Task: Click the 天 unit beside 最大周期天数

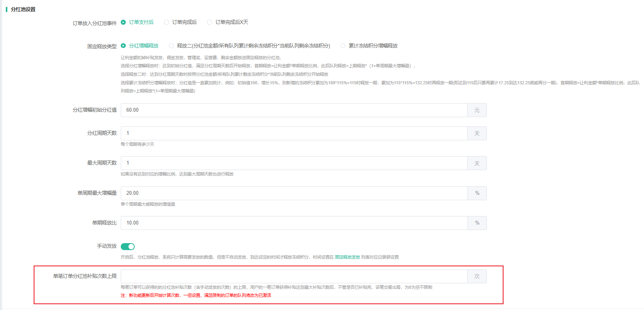Action: tap(477, 163)
